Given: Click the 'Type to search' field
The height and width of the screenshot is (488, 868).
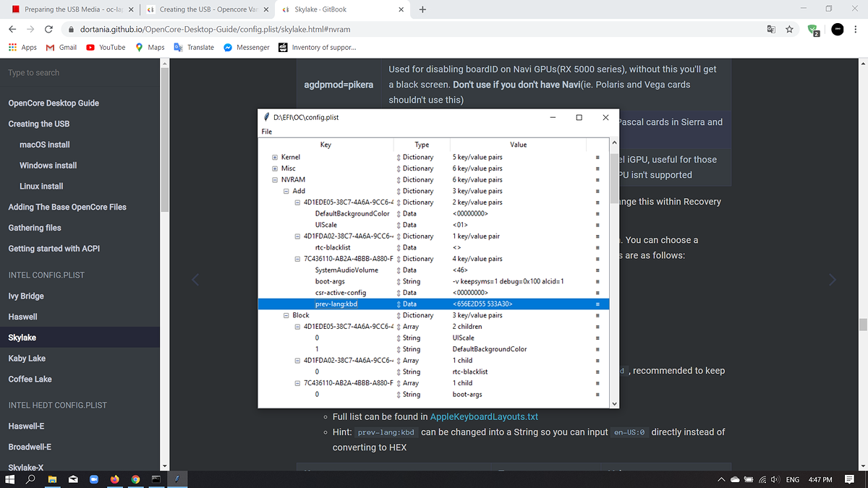Looking at the screenshot, I should coord(80,72).
